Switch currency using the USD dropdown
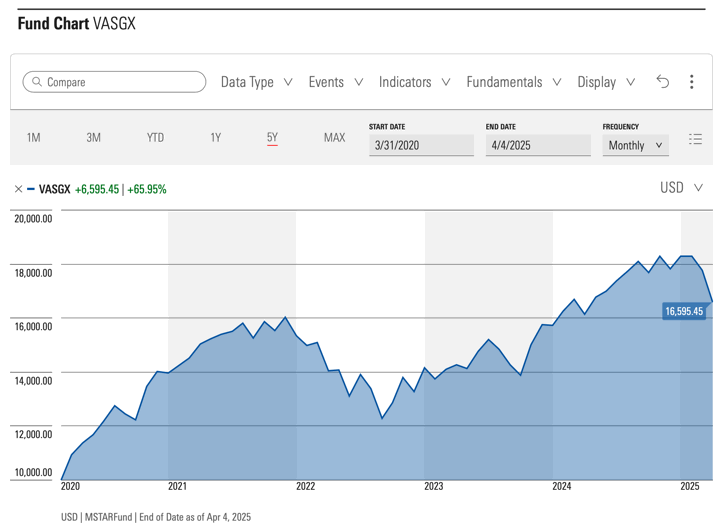The height and width of the screenshot is (531, 720). (681, 188)
